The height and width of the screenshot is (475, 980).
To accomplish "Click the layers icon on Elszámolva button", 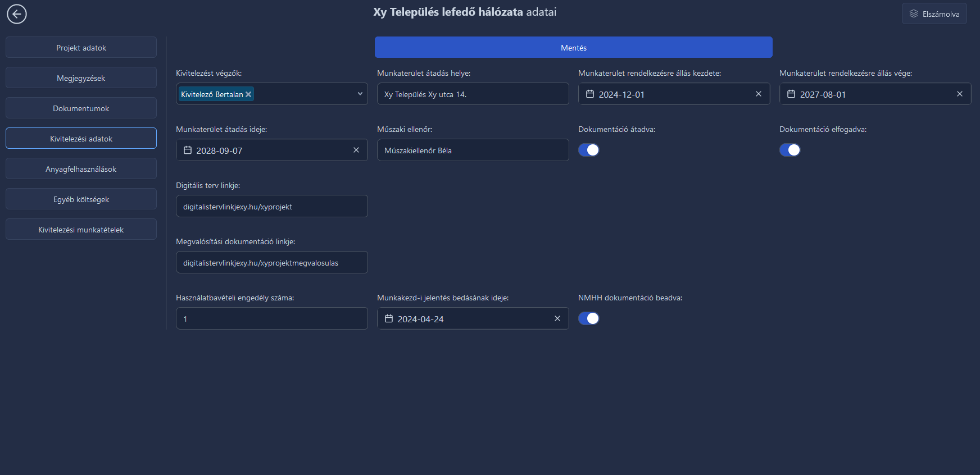I will tap(914, 13).
